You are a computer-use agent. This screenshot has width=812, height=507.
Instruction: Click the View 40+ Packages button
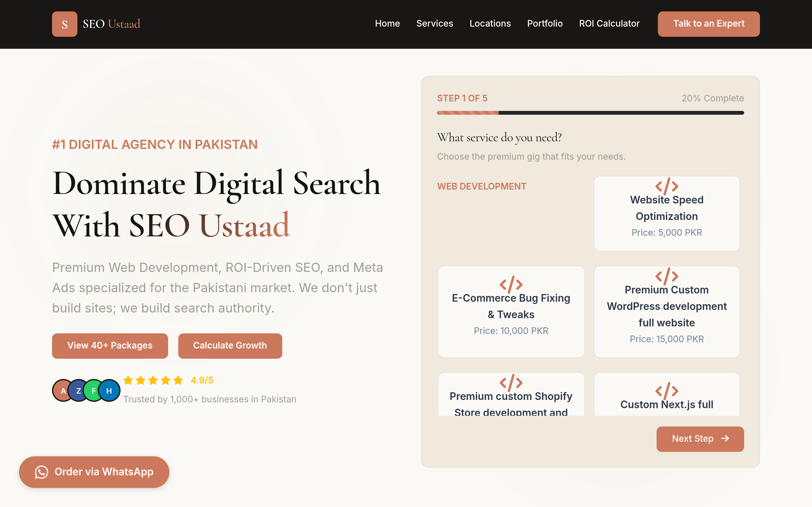point(110,346)
